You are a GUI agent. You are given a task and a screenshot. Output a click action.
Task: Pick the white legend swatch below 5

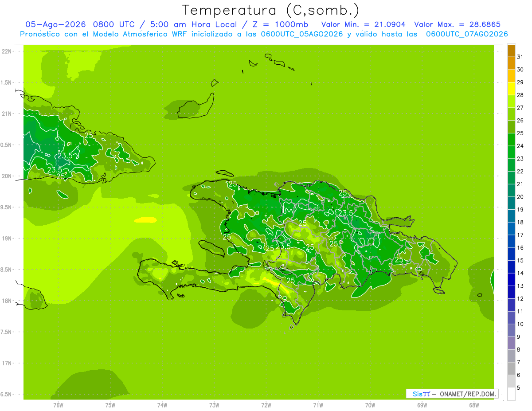(511, 394)
